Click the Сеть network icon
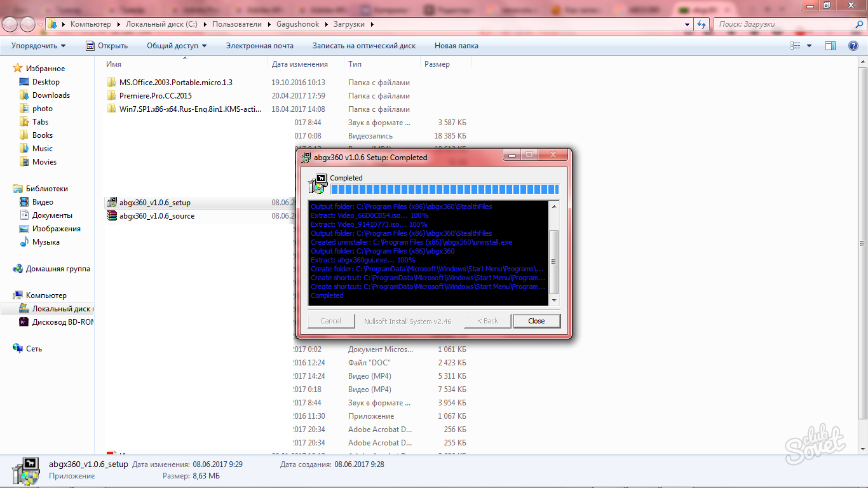Screen dimensions: 868x488 (x=18, y=349)
